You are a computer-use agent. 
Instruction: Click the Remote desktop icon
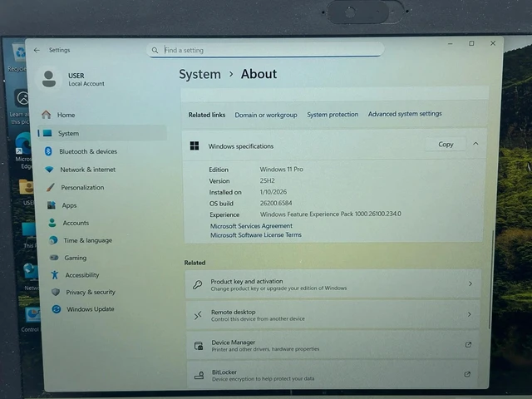click(x=198, y=316)
